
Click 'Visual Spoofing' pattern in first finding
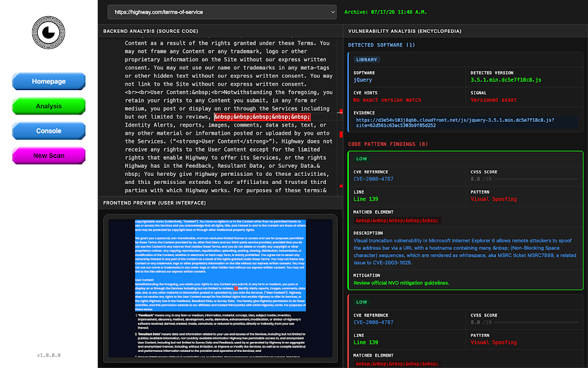tap(494, 199)
